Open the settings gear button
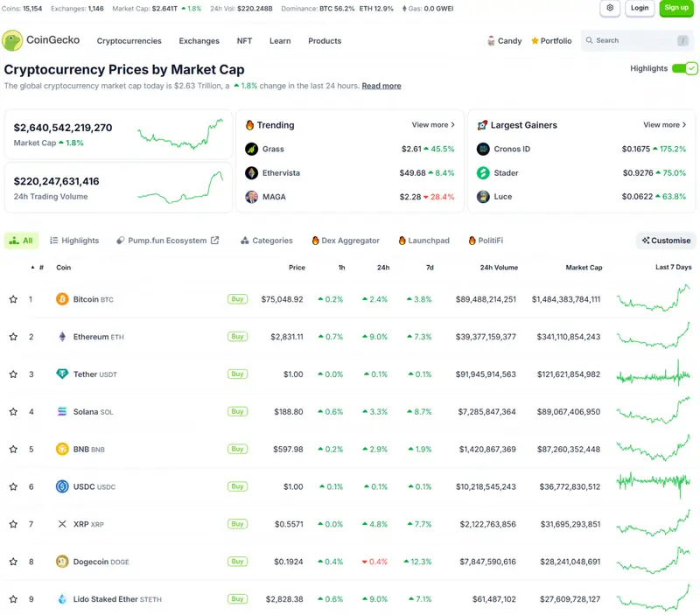The height and width of the screenshot is (615, 700). point(610,8)
